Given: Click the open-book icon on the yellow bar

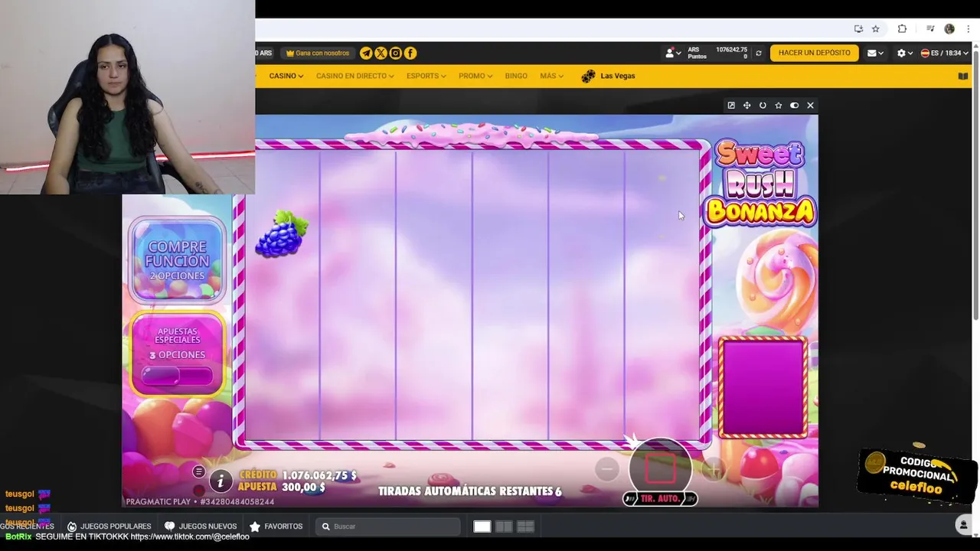Looking at the screenshot, I should tap(963, 76).
